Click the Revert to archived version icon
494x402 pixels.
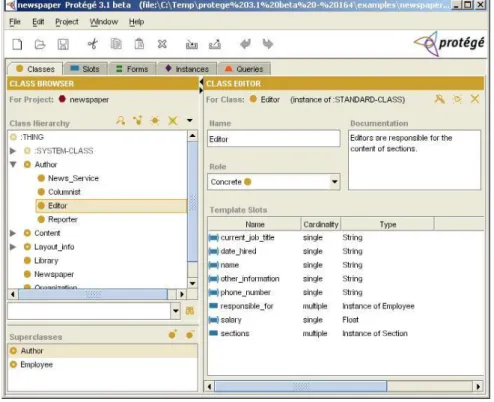(x=215, y=44)
